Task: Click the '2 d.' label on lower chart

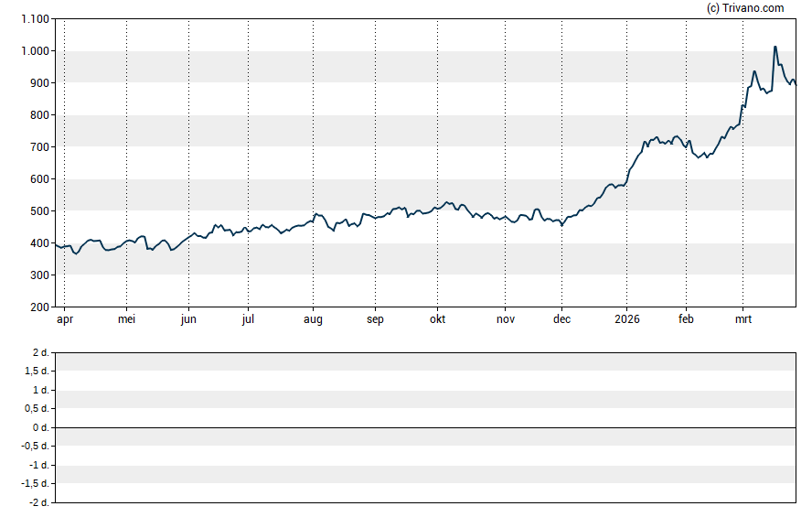Action: pyautogui.click(x=39, y=352)
